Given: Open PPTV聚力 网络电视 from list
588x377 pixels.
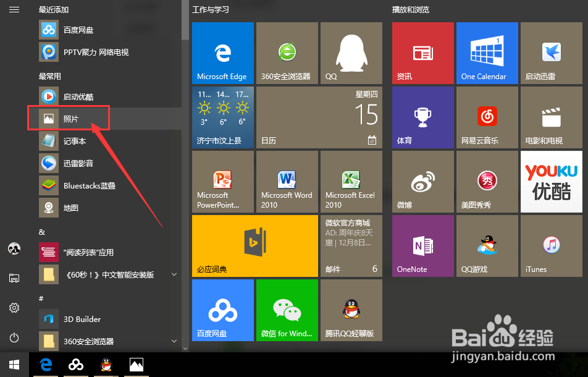Looking at the screenshot, I should click(x=109, y=52).
